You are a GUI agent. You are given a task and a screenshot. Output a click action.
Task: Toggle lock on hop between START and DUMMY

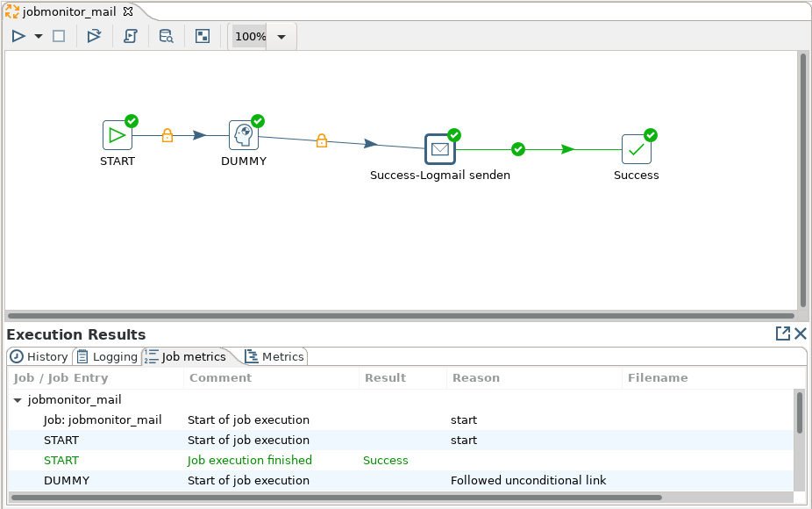point(167,135)
